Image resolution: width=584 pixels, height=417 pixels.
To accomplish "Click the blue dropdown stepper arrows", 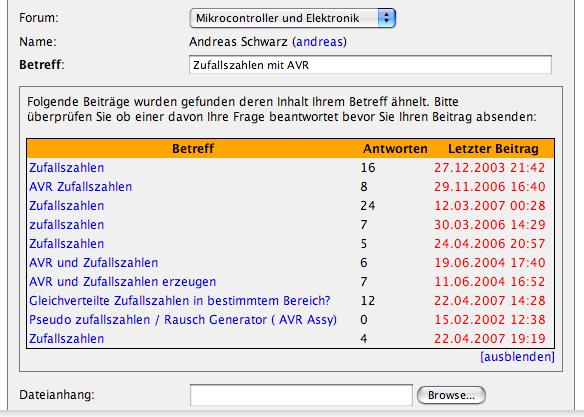I will click(387, 18).
